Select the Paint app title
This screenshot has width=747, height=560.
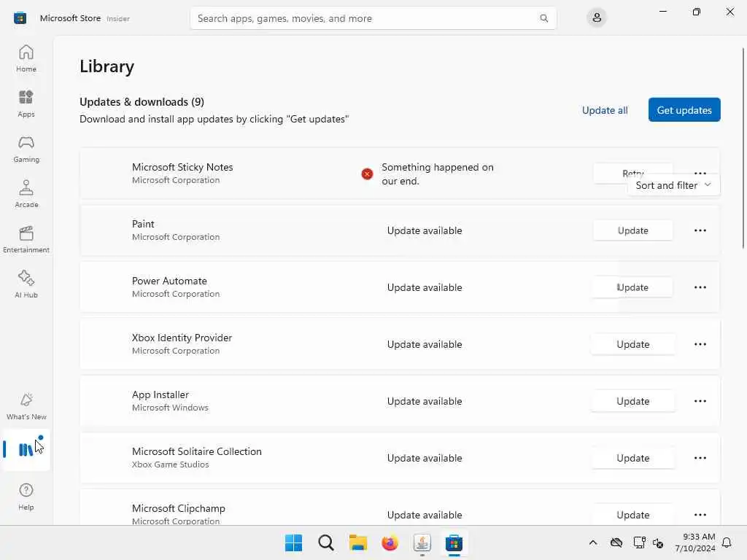[143, 224]
